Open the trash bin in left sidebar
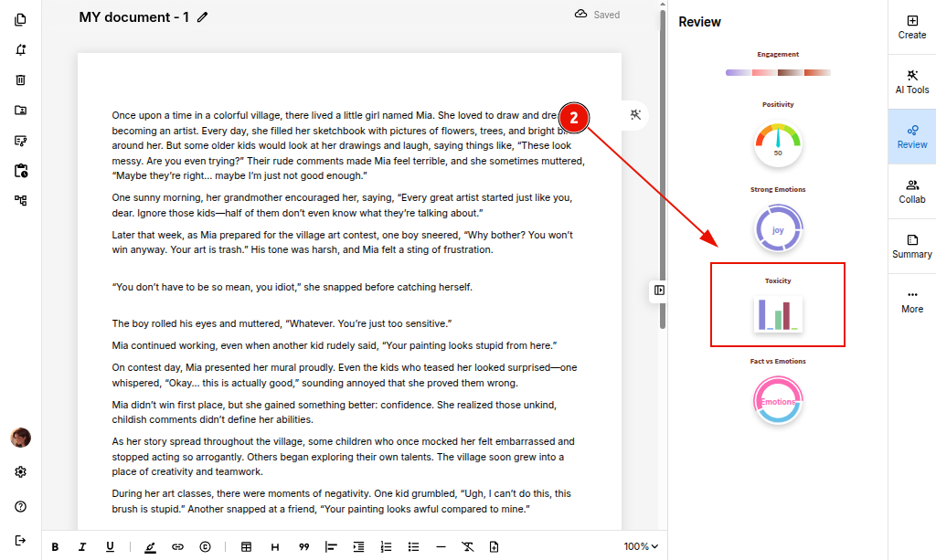The image size is (936, 560). [20, 79]
